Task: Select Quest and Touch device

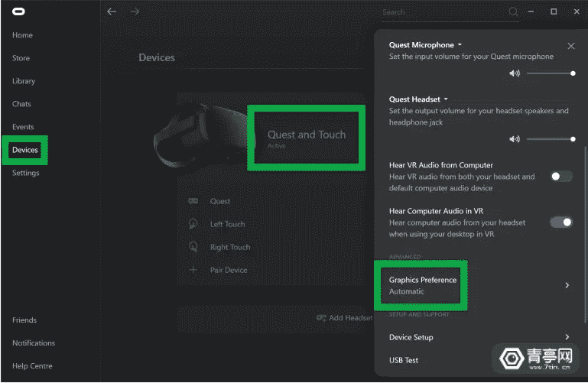Action: click(307, 138)
